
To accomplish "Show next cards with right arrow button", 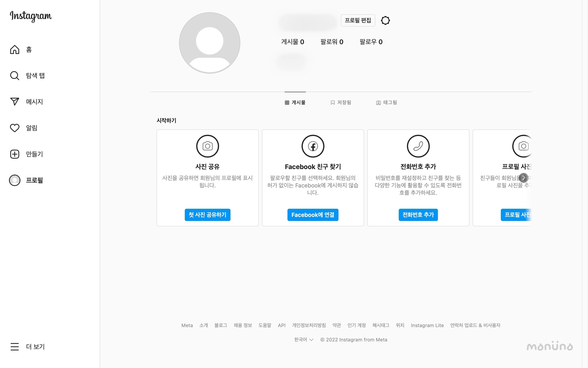I will 524,178.
